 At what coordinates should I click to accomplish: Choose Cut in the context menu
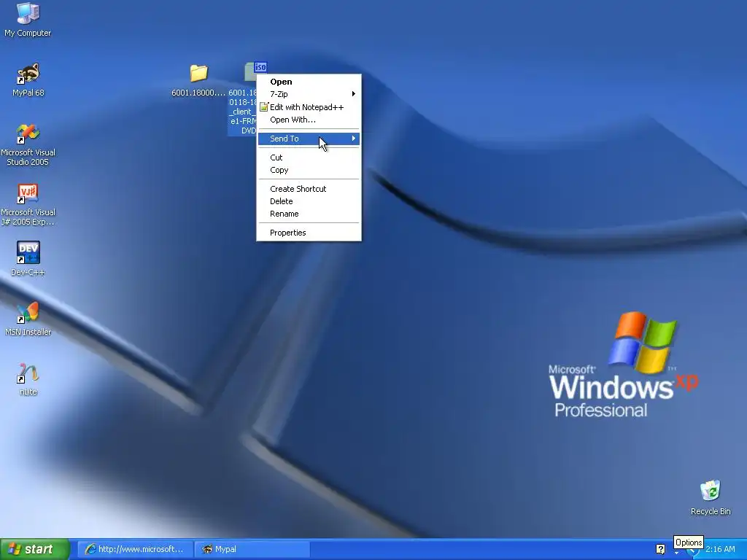point(309,157)
